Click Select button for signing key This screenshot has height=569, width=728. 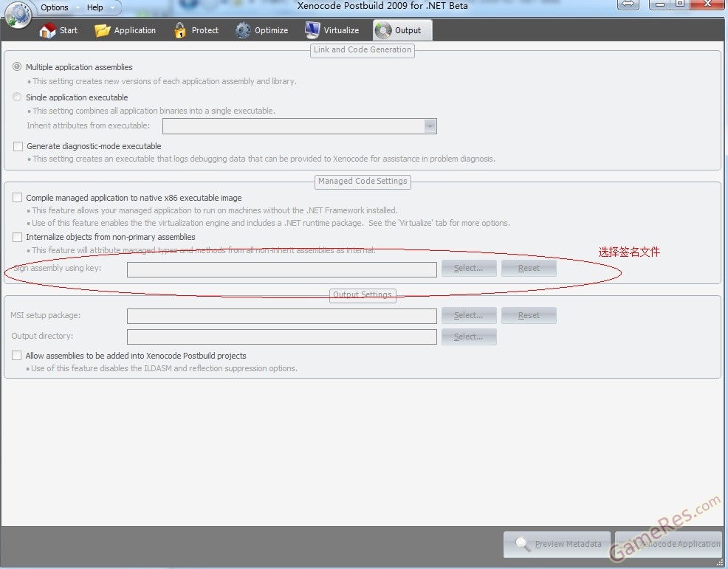click(469, 268)
